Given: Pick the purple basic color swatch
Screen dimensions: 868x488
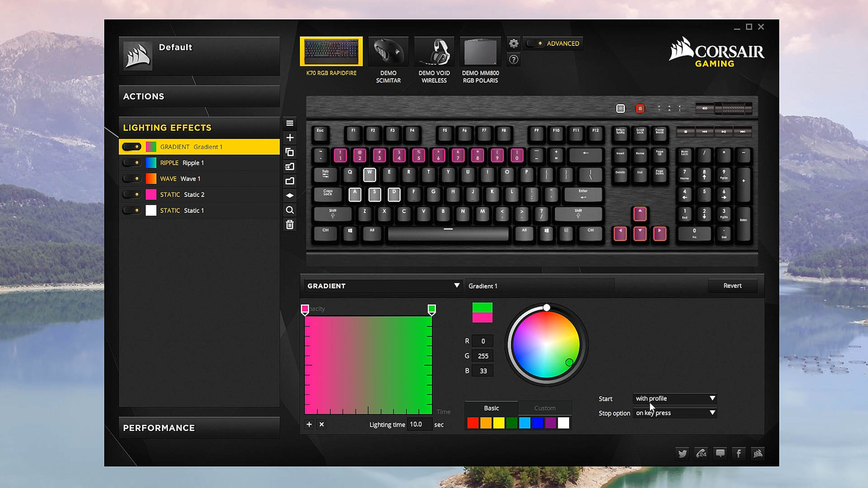Looking at the screenshot, I should click(550, 423).
